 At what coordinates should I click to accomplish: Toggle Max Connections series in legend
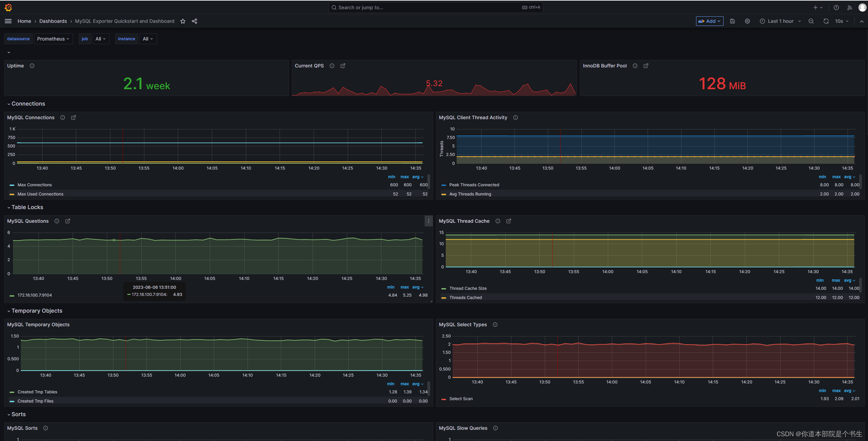(34, 185)
